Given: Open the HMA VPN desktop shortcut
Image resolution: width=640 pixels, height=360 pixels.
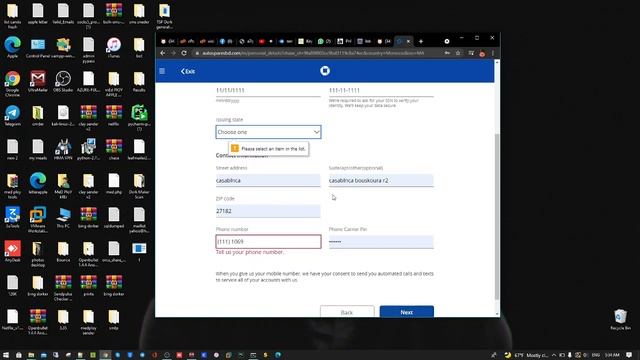Looking at the screenshot, I should coord(63,149).
